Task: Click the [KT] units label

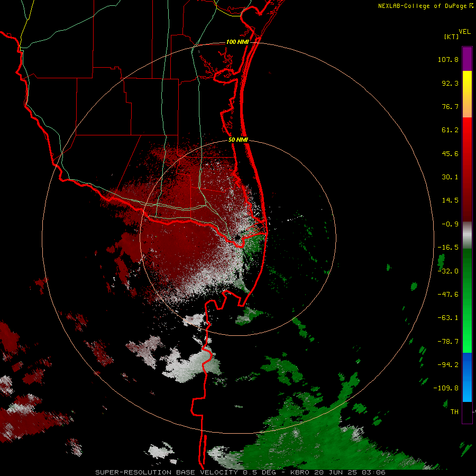Action: click(451, 36)
